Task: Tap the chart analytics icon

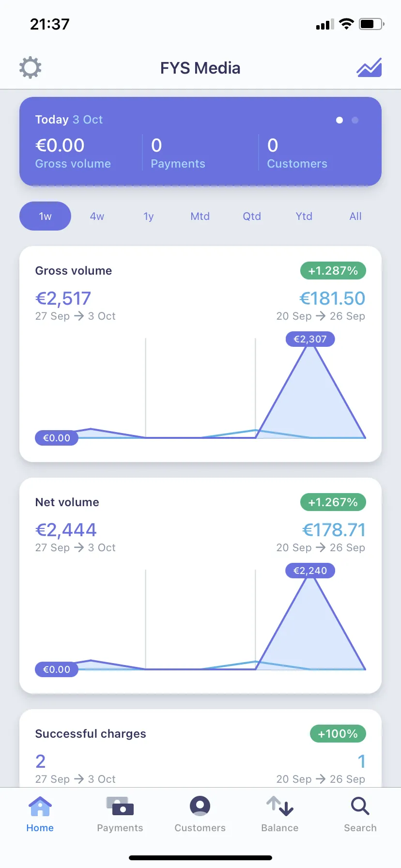Action: point(369,68)
